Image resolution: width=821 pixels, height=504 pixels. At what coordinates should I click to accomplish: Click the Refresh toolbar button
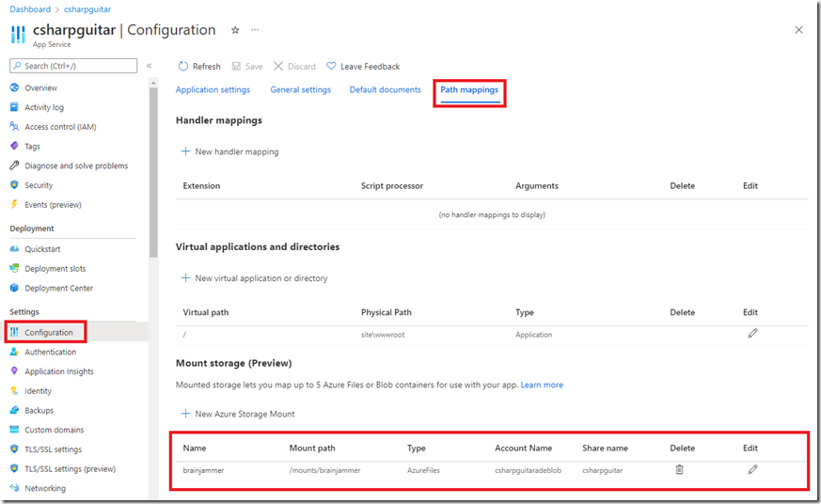pos(198,67)
